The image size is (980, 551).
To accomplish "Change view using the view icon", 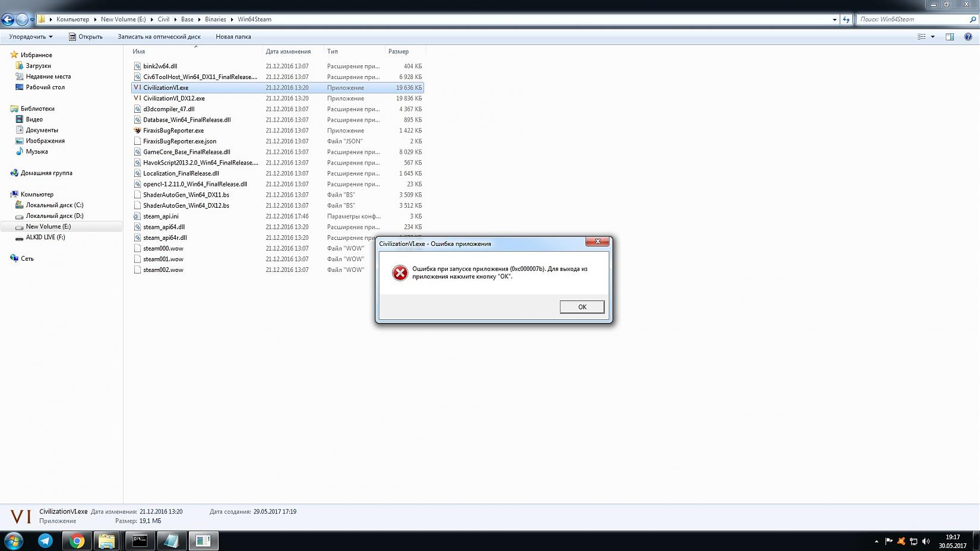I will (922, 37).
